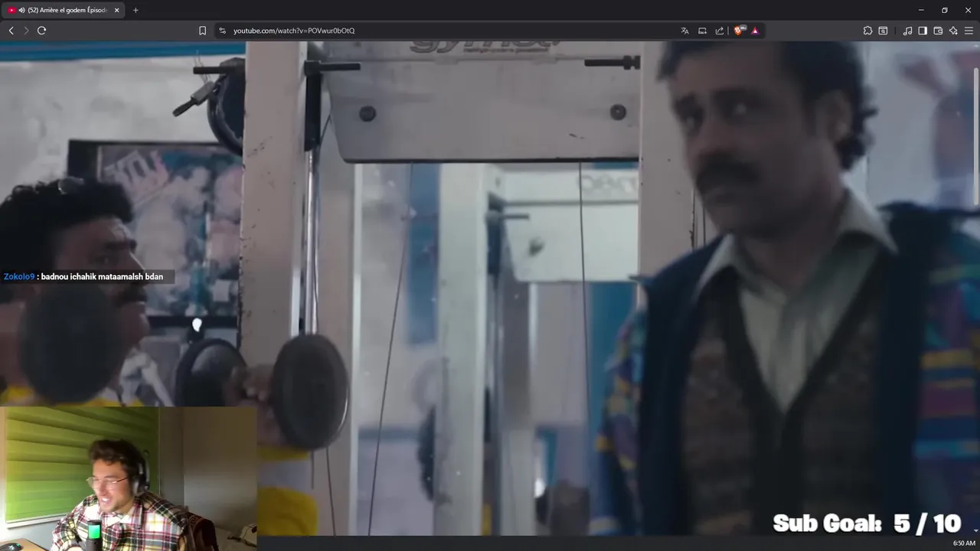The image size is (980, 551).
Task: Share this page via the share icon
Action: pyautogui.click(x=720, y=31)
